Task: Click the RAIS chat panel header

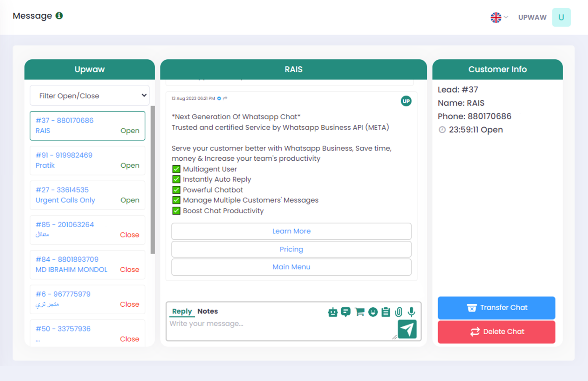Action: pos(293,69)
